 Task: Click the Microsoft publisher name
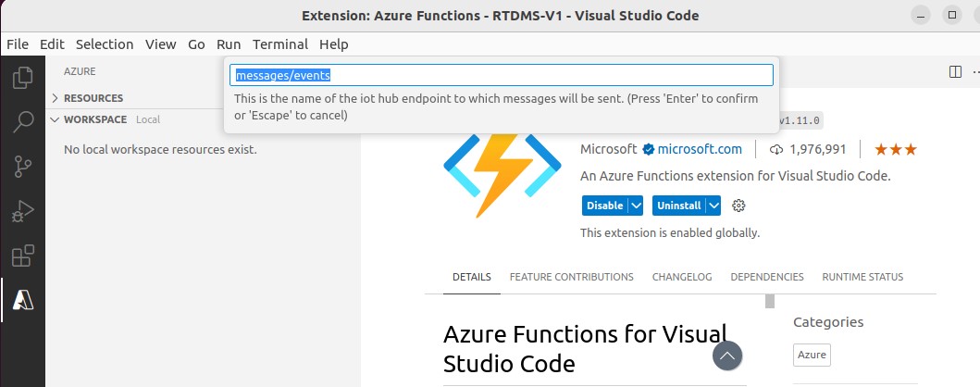point(609,149)
